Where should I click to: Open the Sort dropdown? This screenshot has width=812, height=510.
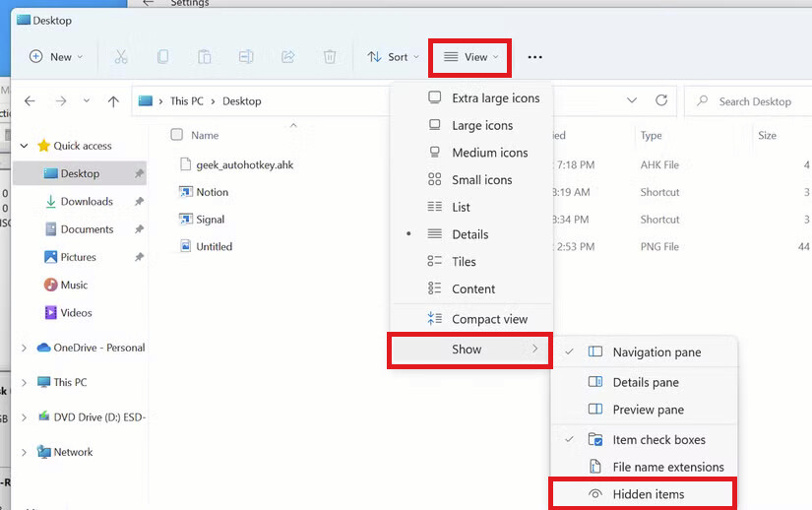[393, 57]
